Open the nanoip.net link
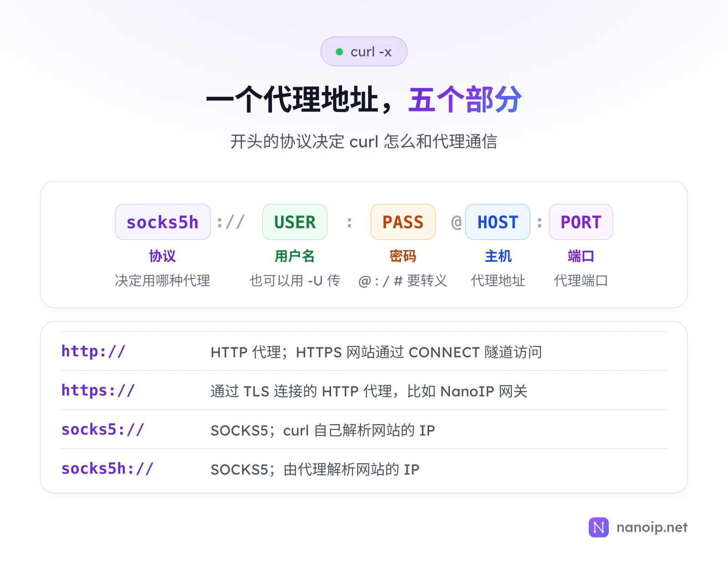Screen dimensions: 728x561 coord(652,527)
